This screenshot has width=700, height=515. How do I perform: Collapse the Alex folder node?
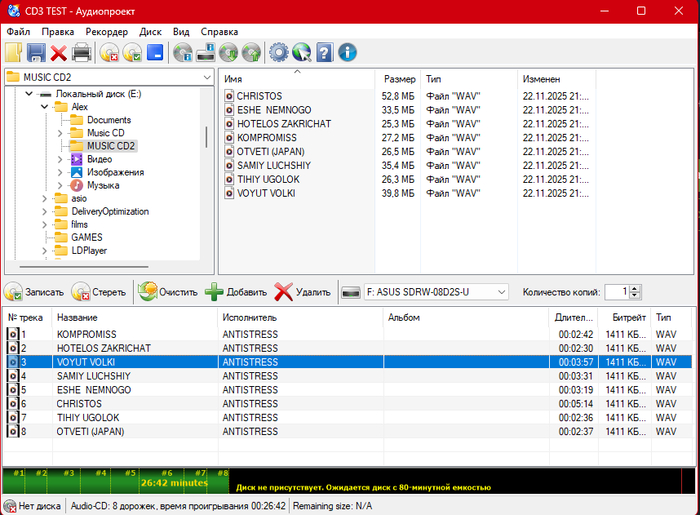(x=44, y=107)
